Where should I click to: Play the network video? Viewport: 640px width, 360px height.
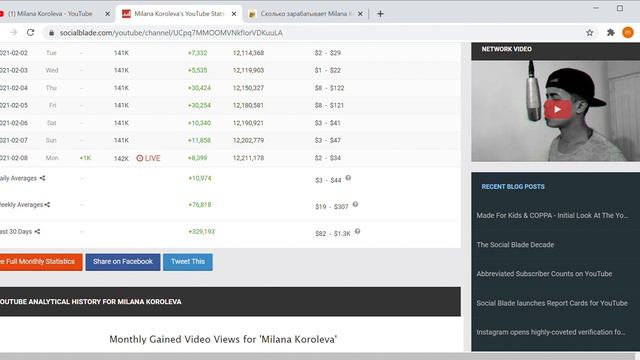pyautogui.click(x=558, y=109)
